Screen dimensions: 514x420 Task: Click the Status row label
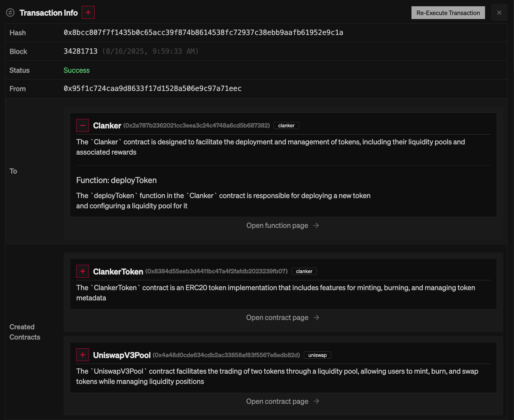pyautogui.click(x=20, y=70)
